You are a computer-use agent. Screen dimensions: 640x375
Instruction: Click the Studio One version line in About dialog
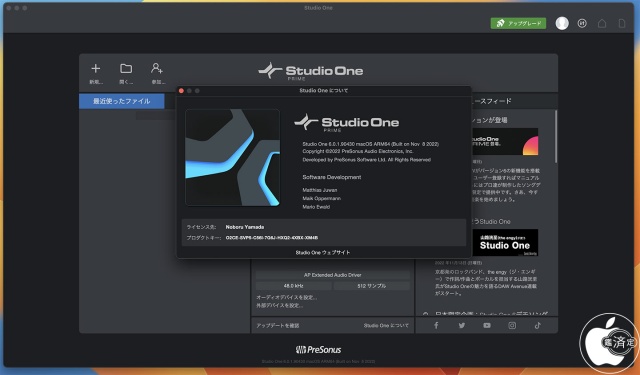[371, 144]
